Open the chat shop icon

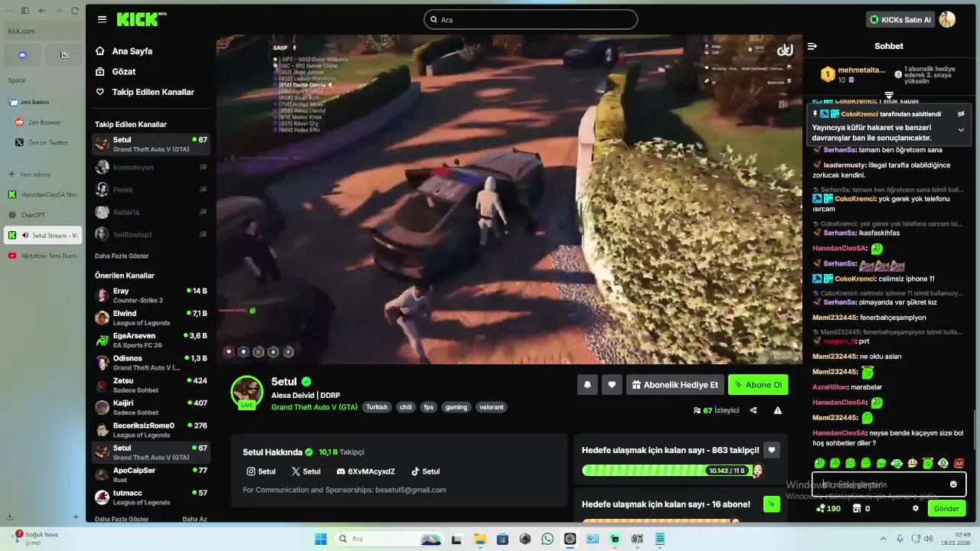857,508
